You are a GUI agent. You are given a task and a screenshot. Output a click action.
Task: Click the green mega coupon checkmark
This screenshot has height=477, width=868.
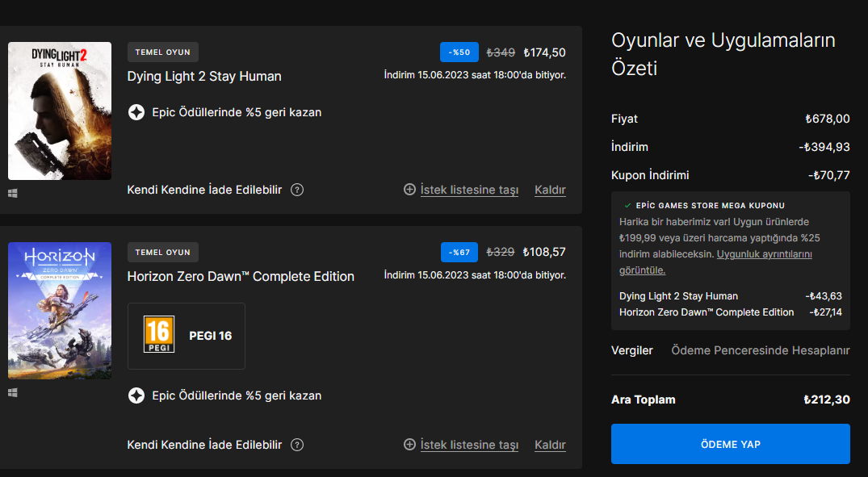pos(627,206)
